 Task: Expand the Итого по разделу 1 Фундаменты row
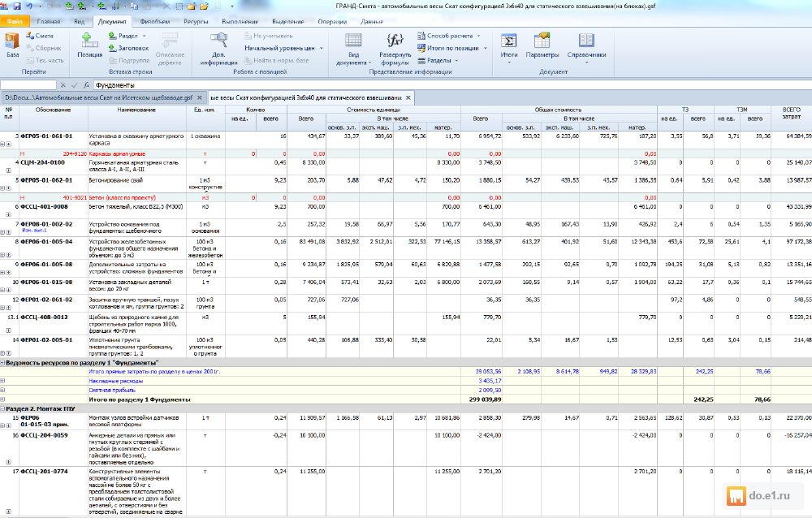(2, 399)
